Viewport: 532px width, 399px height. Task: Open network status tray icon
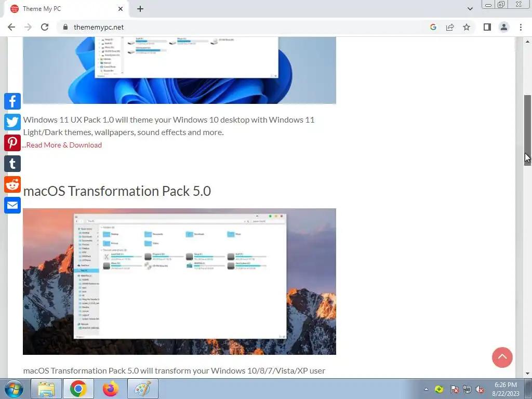(467, 389)
